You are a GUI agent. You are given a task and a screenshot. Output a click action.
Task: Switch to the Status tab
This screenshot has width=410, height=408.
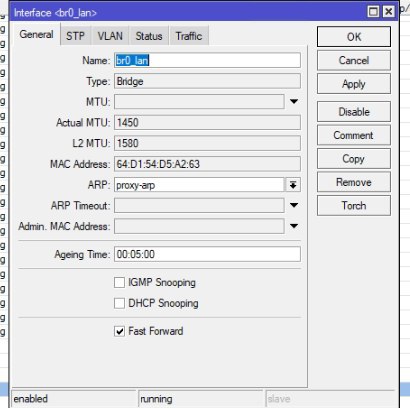(149, 36)
